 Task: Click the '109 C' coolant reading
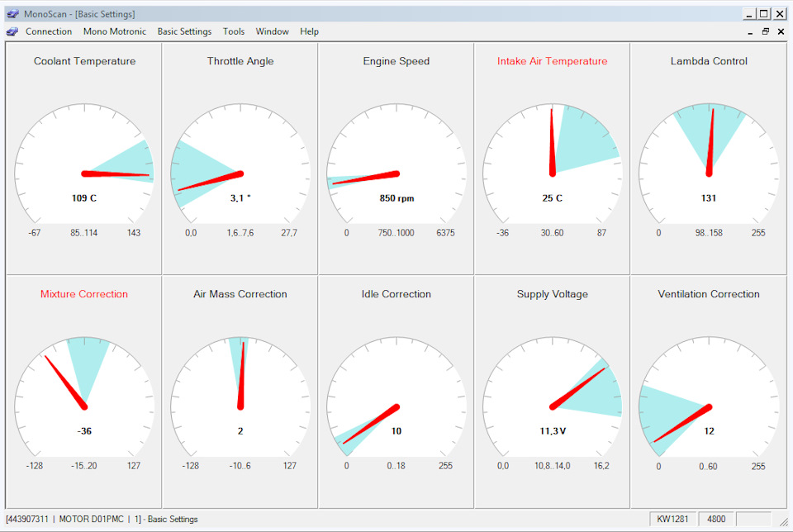[84, 198]
